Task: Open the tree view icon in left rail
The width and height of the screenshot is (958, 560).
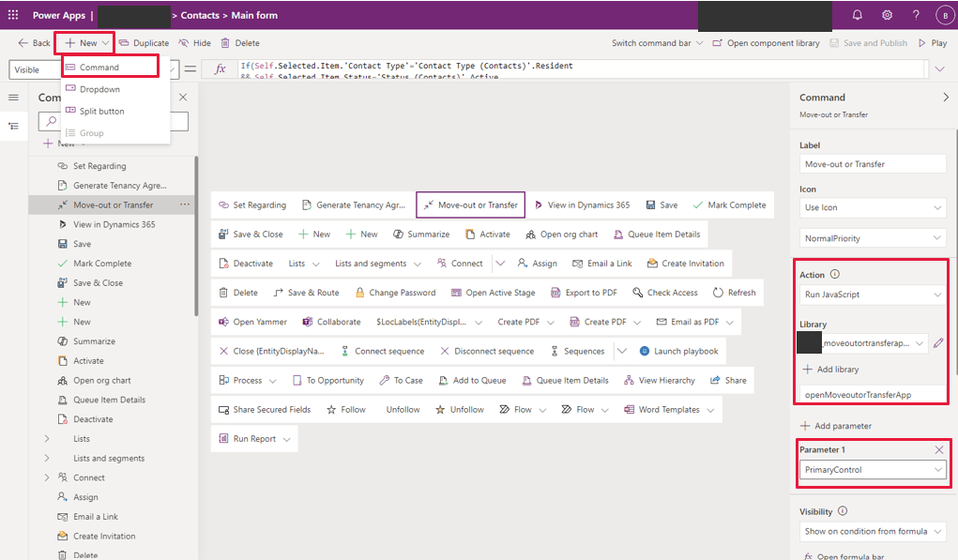Action: pos(13,126)
